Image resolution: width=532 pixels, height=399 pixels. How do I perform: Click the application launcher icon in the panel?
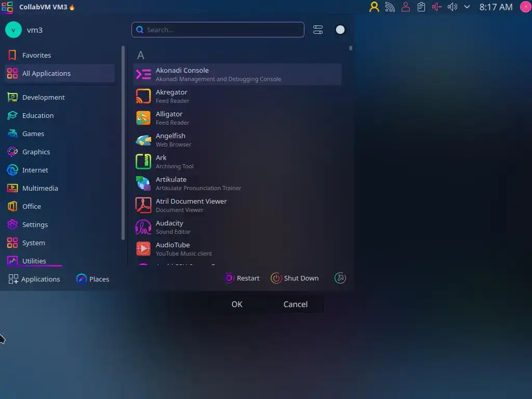7,7
